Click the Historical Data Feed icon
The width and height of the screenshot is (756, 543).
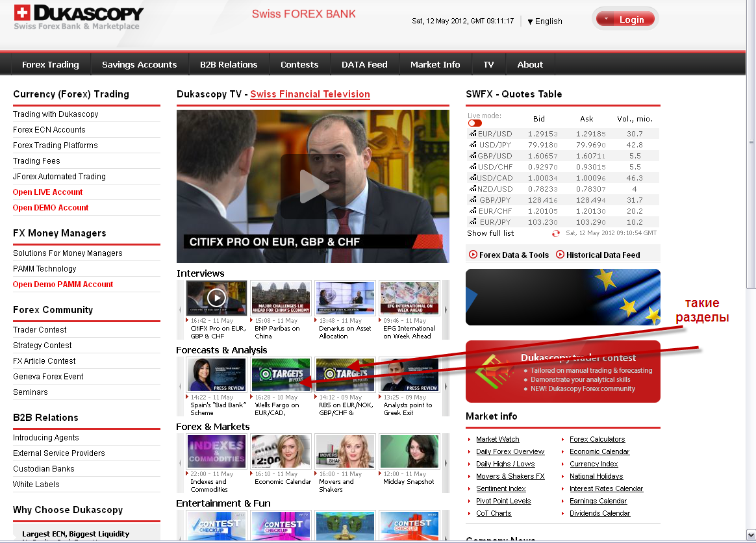[x=560, y=255]
